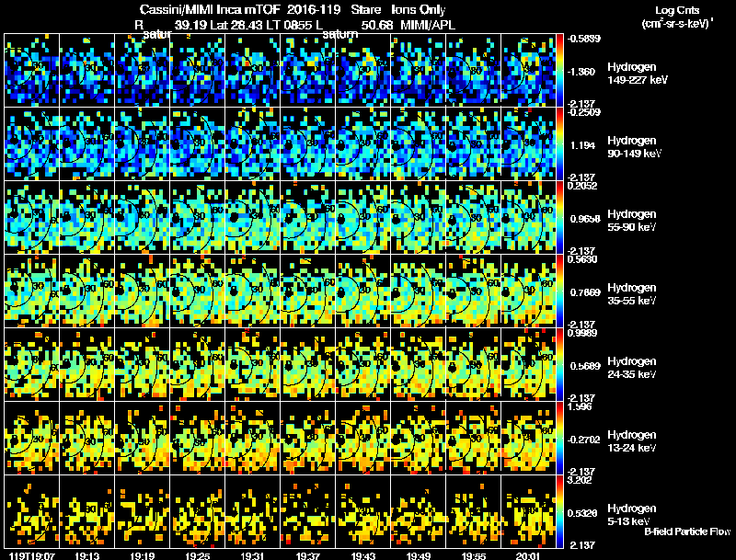
Task: Open the 5-13 keV image at 19:43
Action: [x=362, y=512]
